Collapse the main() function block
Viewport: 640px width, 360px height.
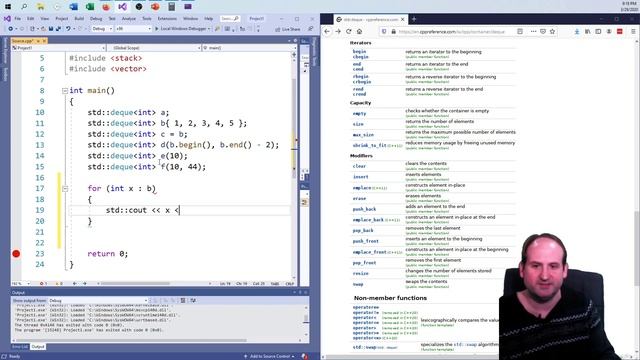[65, 91]
